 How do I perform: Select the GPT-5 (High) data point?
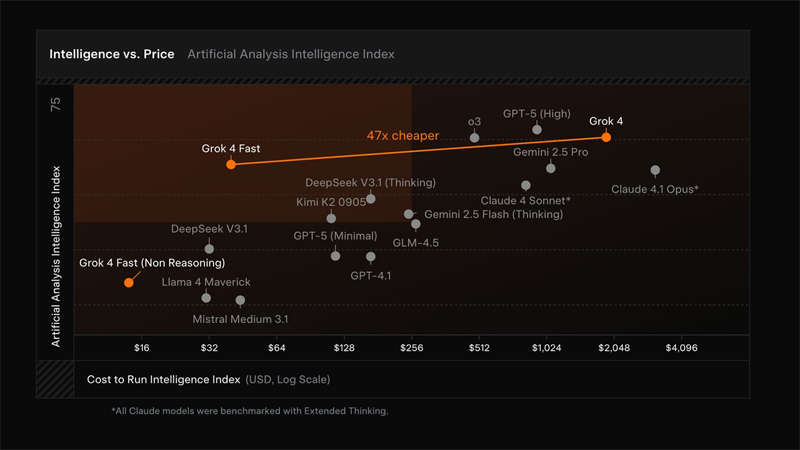click(537, 130)
